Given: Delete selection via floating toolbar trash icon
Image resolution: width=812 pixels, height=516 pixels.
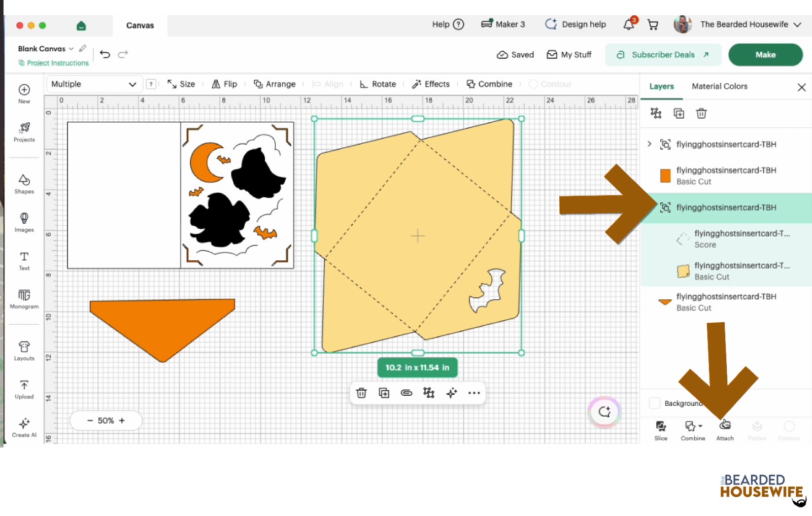Looking at the screenshot, I should pyautogui.click(x=361, y=393).
